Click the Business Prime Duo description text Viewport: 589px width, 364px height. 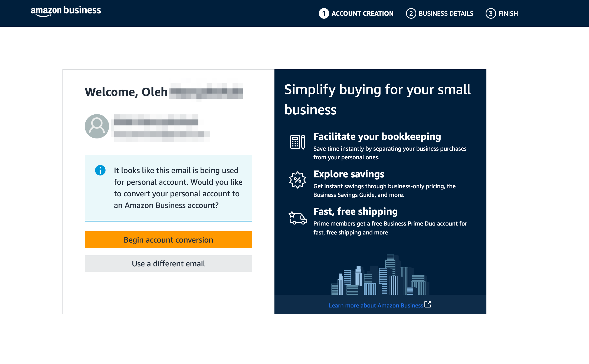(x=390, y=228)
